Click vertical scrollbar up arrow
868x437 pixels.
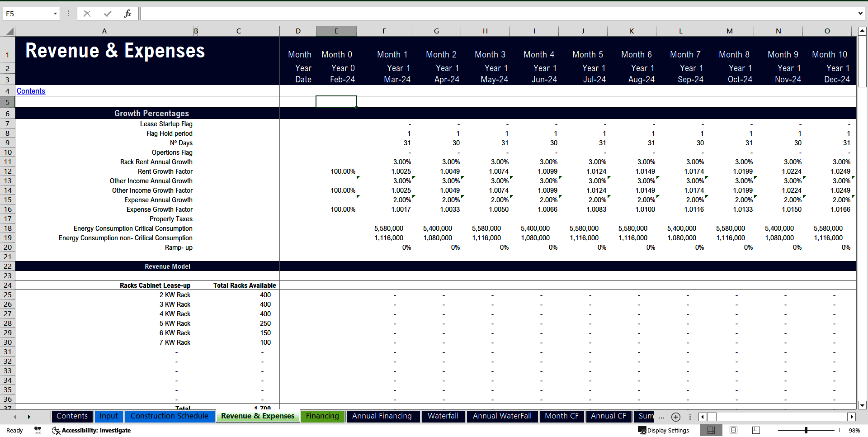862,31
